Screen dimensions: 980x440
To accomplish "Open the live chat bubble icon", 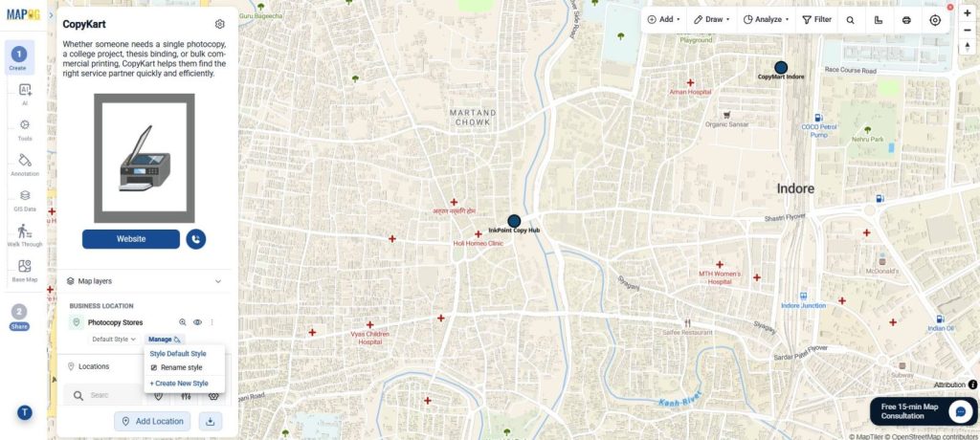I will point(960,411).
